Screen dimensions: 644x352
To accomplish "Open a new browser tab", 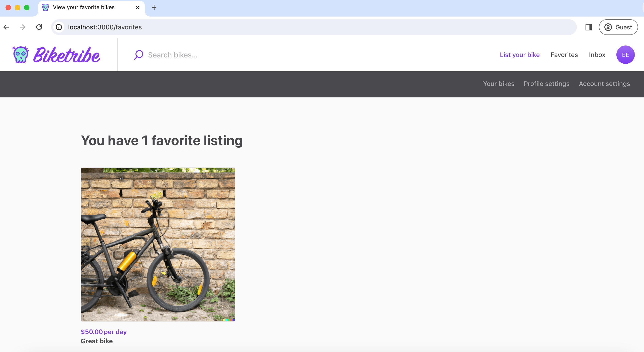I will pyautogui.click(x=154, y=8).
